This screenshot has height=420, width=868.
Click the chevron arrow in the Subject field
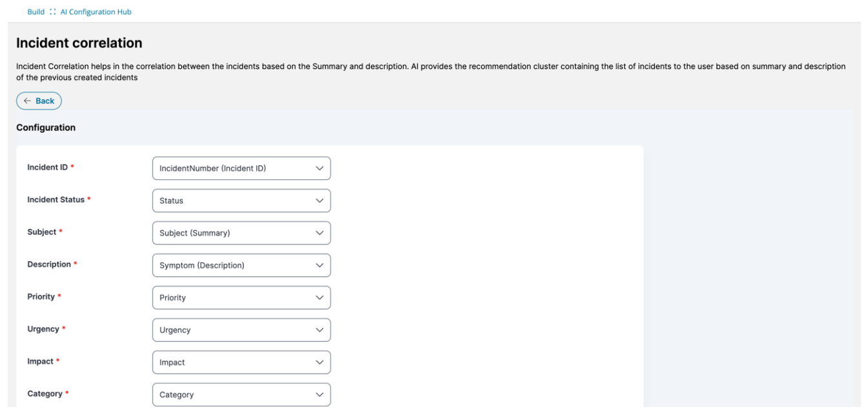point(319,233)
